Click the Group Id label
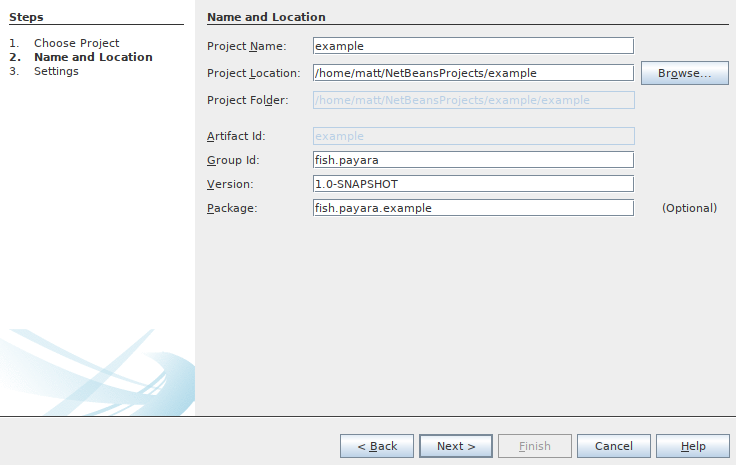Image resolution: width=736 pixels, height=465 pixels. click(233, 160)
